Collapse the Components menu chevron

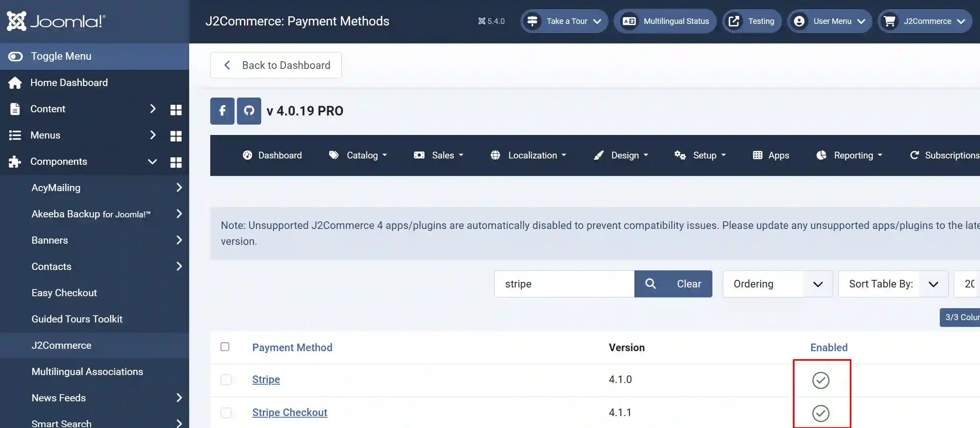tap(152, 162)
